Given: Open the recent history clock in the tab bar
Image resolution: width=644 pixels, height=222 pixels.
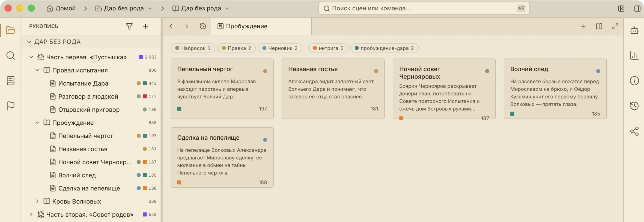Looking at the screenshot, I should (x=203, y=26).
